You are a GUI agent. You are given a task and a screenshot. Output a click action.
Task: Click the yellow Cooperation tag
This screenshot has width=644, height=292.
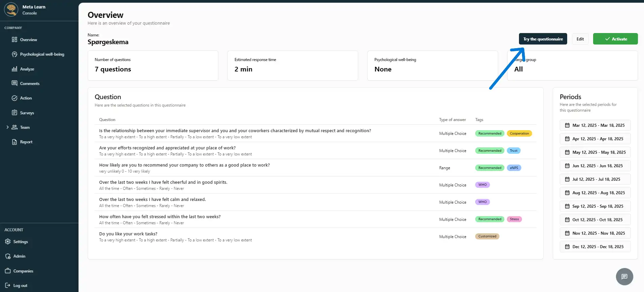(519, 134)
